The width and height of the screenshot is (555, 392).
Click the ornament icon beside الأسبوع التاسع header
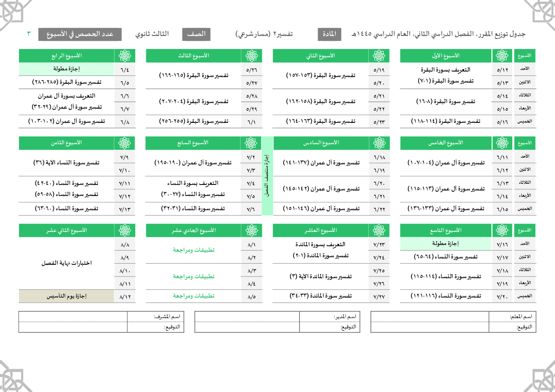[502, 230]
